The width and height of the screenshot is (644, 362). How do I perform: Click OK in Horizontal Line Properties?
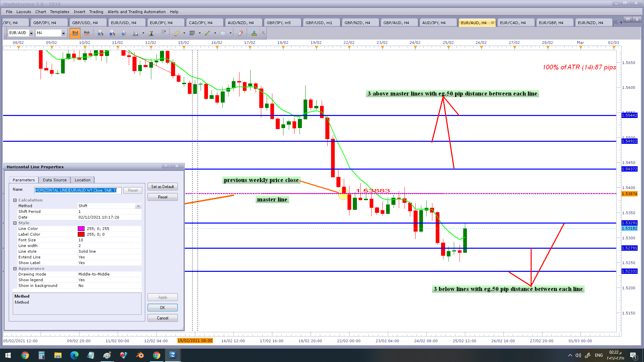163,308
